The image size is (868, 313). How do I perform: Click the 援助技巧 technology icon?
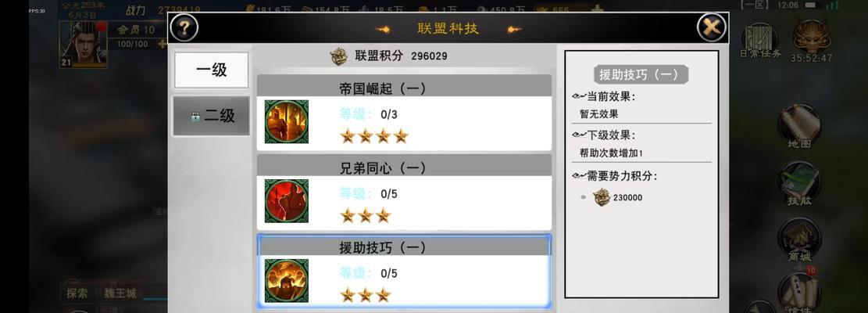(286, 280)
